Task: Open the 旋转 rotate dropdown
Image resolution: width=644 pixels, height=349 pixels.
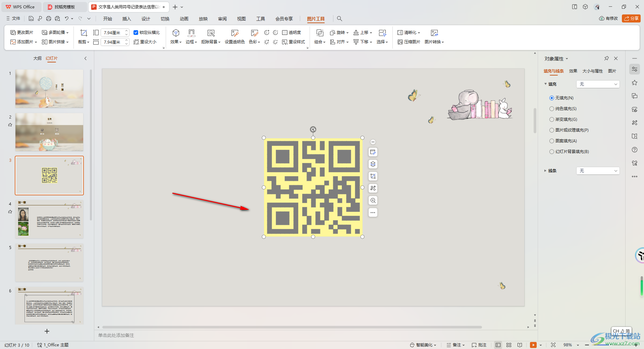Action: [339, 33]
